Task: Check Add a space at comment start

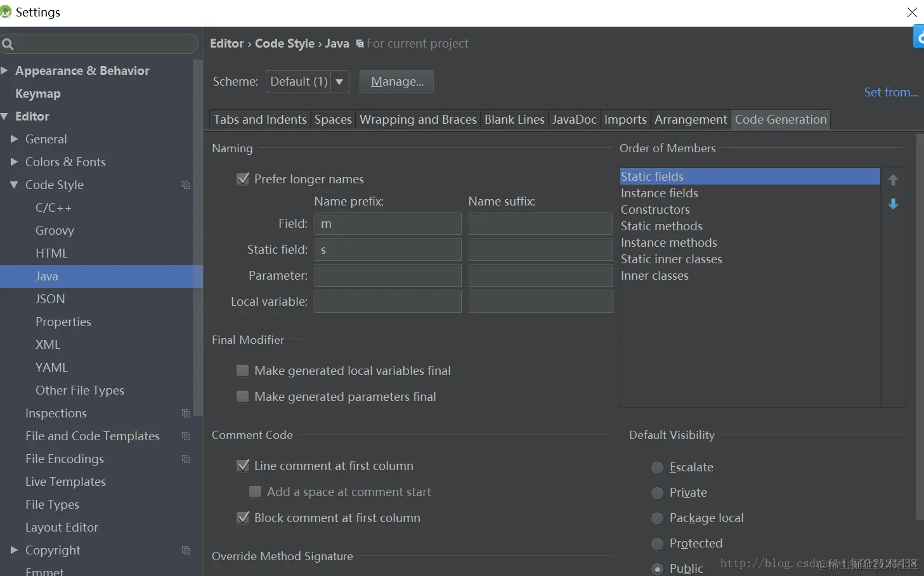Action: click(255, 492)
